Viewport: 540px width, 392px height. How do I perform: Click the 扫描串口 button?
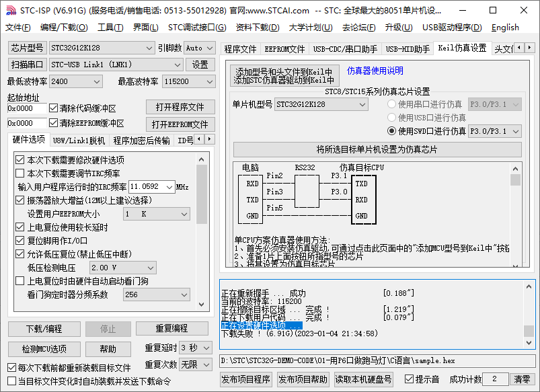27,65
